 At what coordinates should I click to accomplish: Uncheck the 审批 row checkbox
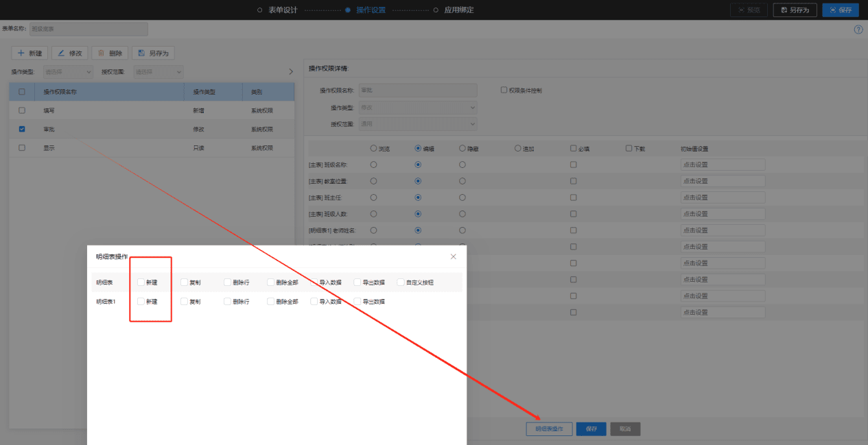22,128
